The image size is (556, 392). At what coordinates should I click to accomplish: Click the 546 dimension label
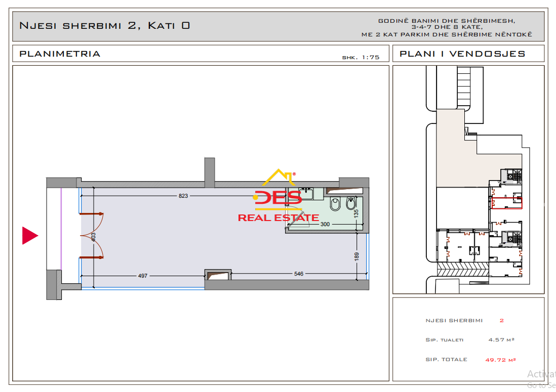(298, 274)
